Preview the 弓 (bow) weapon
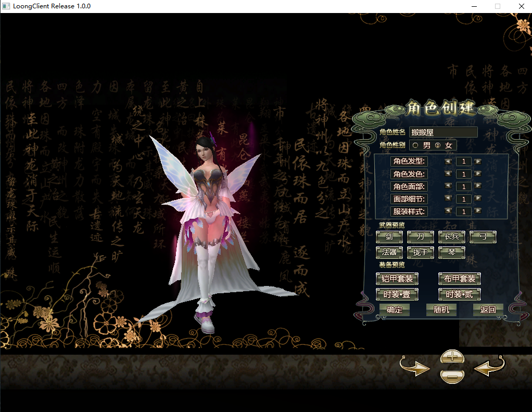The image size is (532, 412). tap(483, 237)
